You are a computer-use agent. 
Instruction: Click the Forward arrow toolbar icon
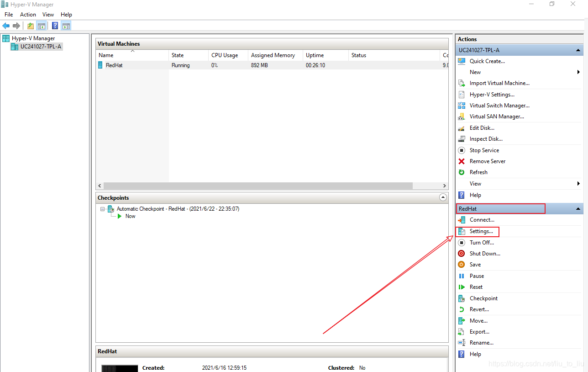[16, 26]
